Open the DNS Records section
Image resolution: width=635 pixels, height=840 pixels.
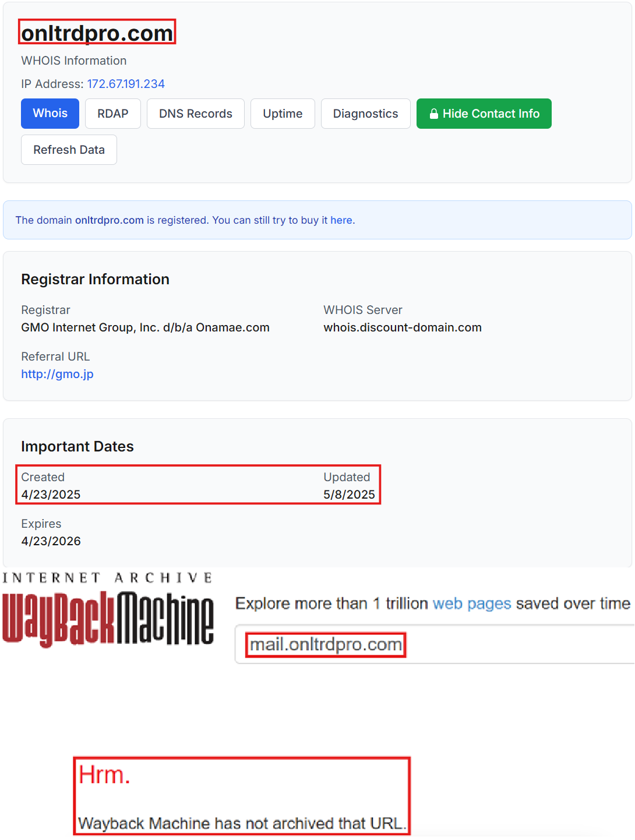click(x=195, y=114)
